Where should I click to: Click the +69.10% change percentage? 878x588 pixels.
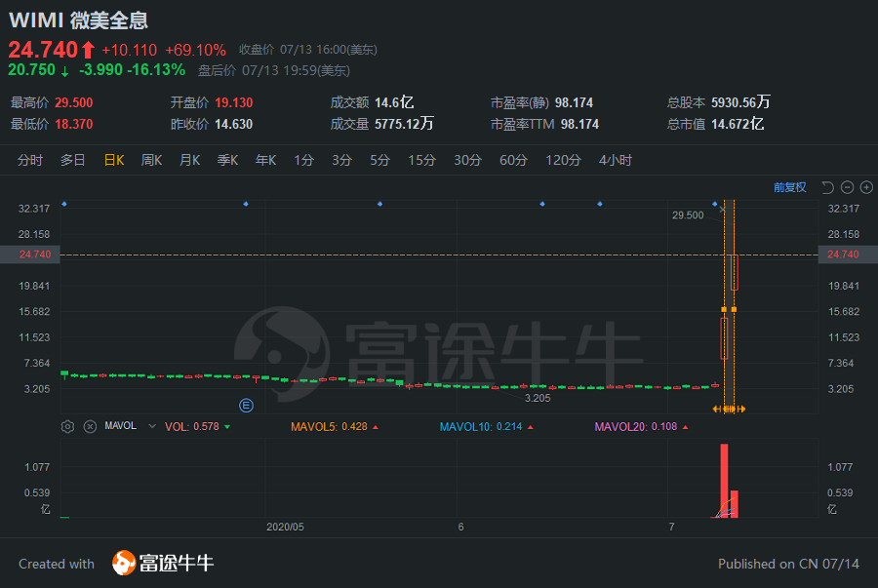click(195, 51)
